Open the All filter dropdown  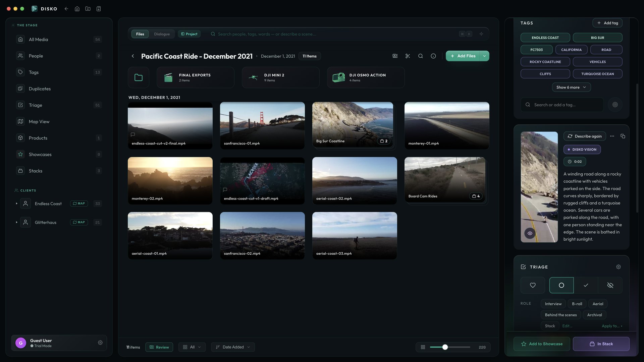(192, 347)
